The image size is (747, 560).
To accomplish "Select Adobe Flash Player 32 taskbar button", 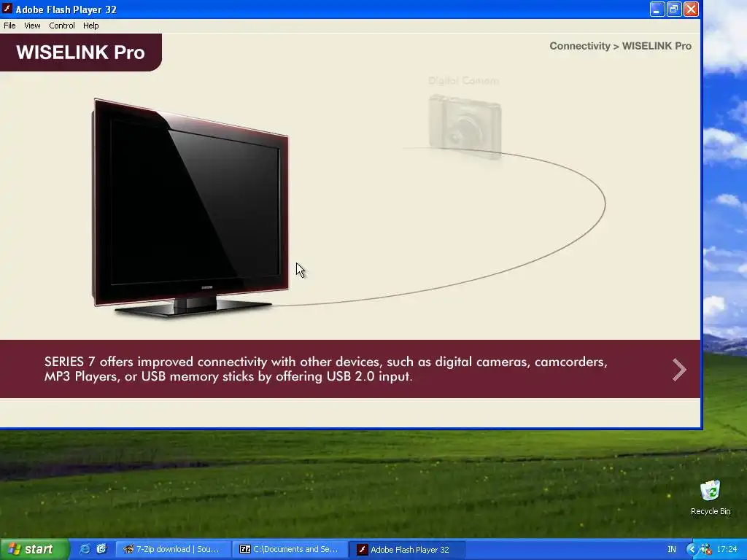I will click(x=406, y=550).
